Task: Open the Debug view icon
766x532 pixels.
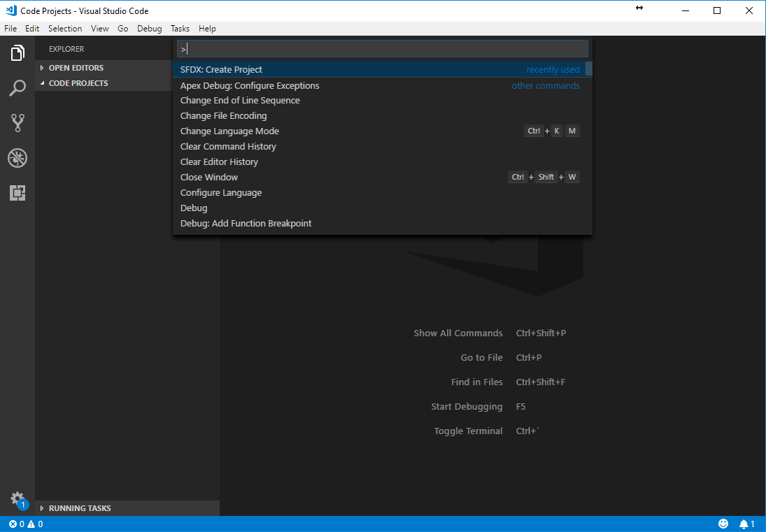Action: point(17,158)
